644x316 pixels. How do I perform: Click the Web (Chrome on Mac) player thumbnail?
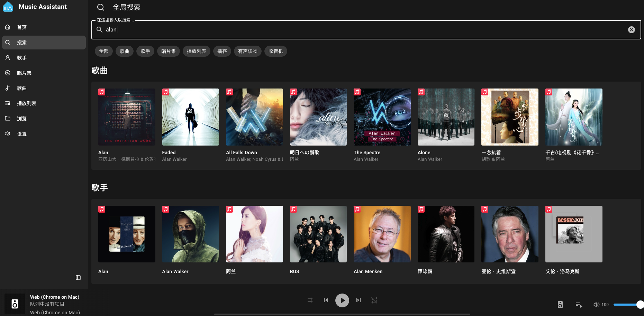[x=15, y=304]
